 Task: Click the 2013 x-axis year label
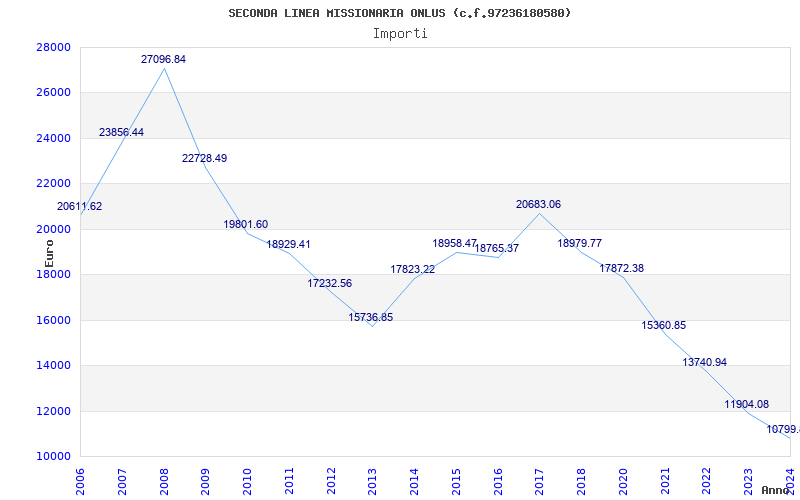pos(373,481)
